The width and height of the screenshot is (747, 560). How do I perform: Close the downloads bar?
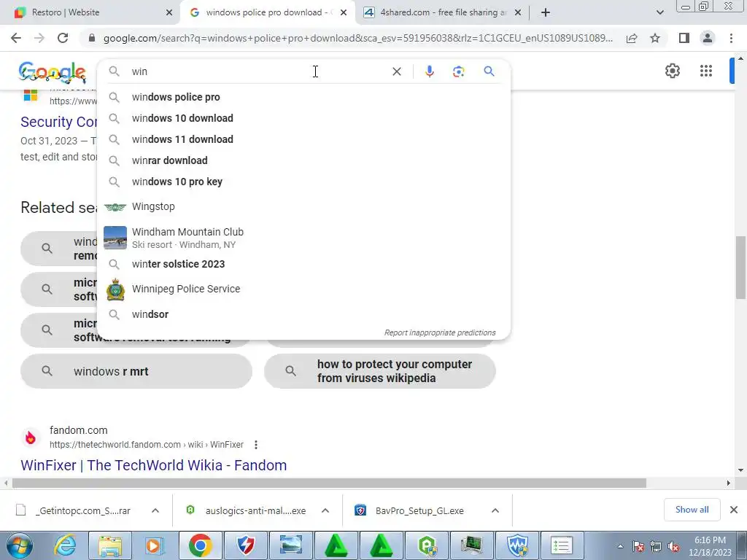tap(734, 510)
